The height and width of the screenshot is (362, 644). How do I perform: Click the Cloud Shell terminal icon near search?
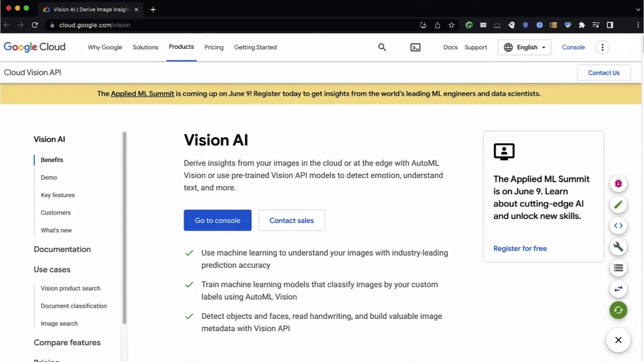click(x=415, y=47)
